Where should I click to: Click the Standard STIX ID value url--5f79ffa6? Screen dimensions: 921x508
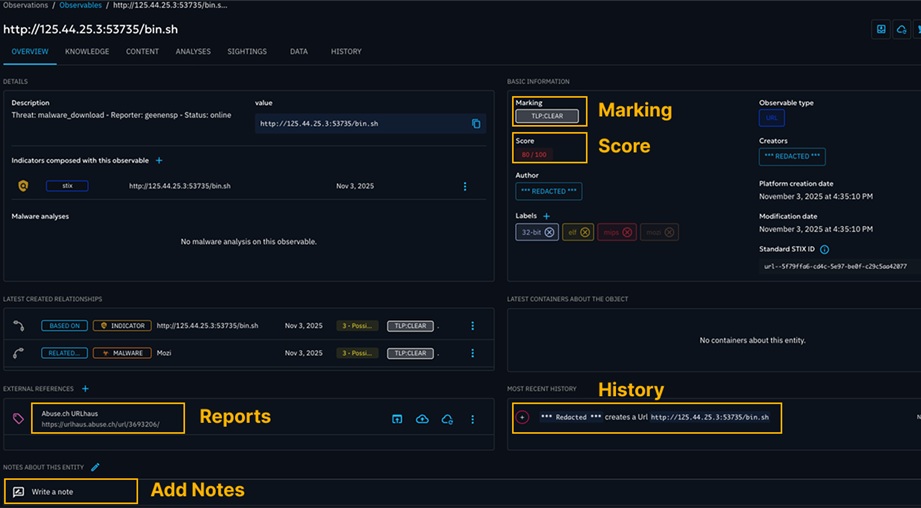pyautogui.click(x=835, y=267)
